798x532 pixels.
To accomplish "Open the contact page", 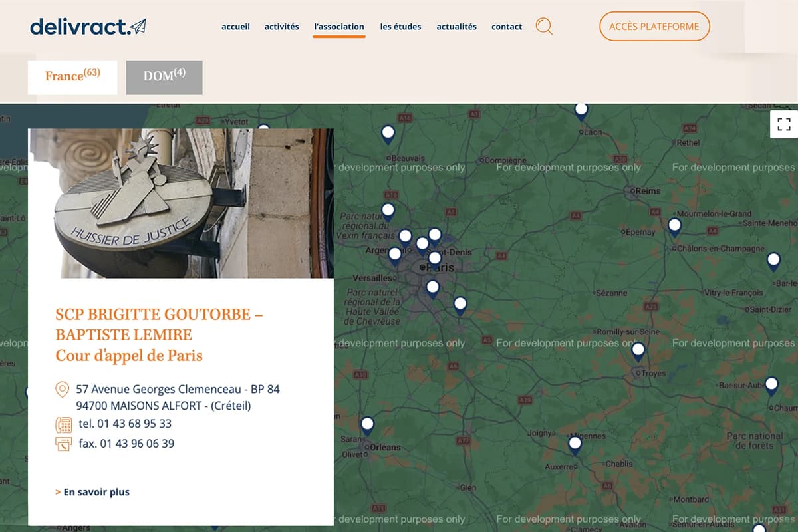I will [x=507, y=27].
